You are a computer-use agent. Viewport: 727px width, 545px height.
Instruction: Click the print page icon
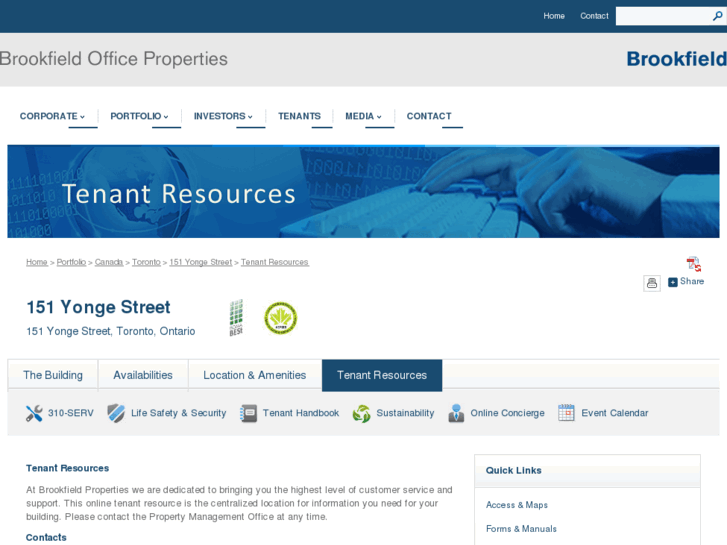651,283
